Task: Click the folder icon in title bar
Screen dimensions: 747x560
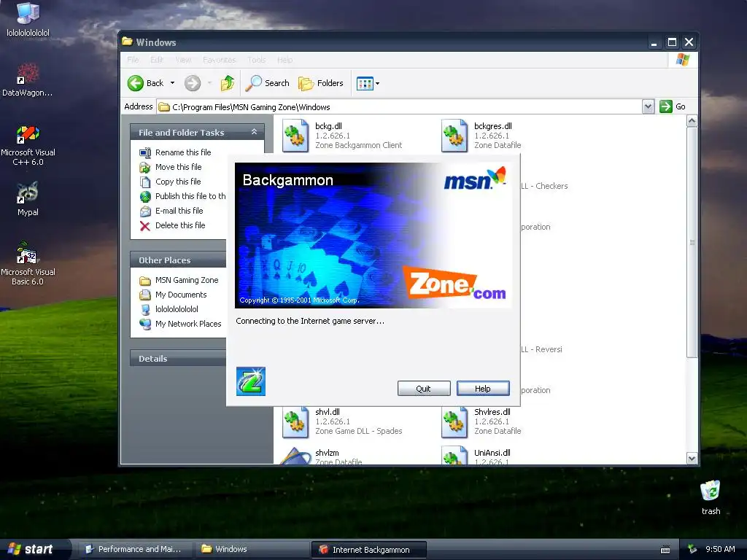Action: (127, 42)
